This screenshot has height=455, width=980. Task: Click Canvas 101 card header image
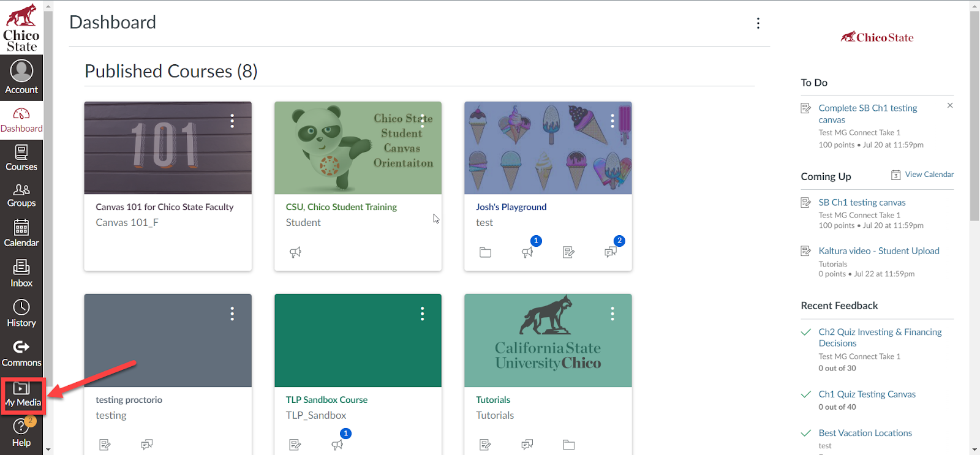[x=168, y=148]
